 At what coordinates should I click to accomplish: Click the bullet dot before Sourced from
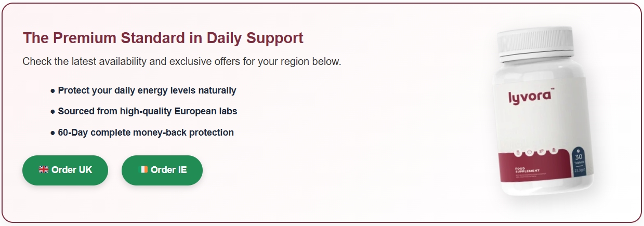pos(52,112)
